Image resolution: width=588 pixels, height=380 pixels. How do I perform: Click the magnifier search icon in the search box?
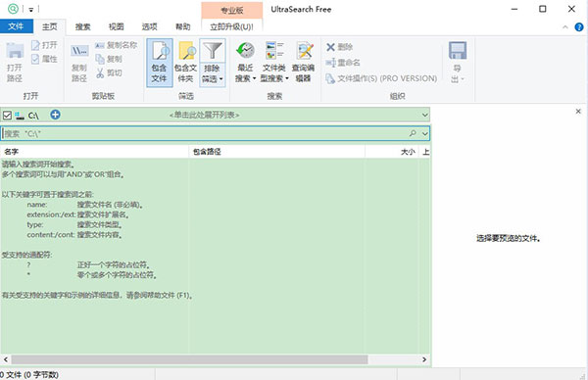tap(413, 133)
